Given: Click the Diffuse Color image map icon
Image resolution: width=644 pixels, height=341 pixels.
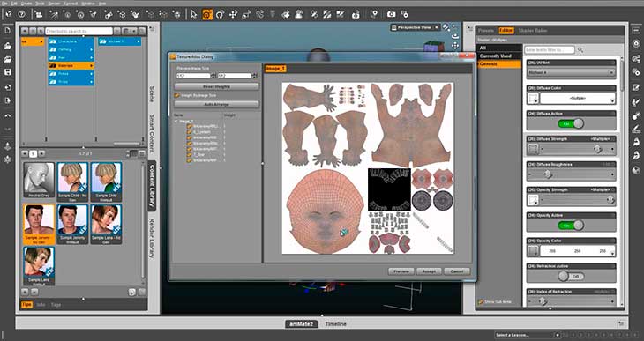Looking at the screenshot, I should click(x=533, y=99).
